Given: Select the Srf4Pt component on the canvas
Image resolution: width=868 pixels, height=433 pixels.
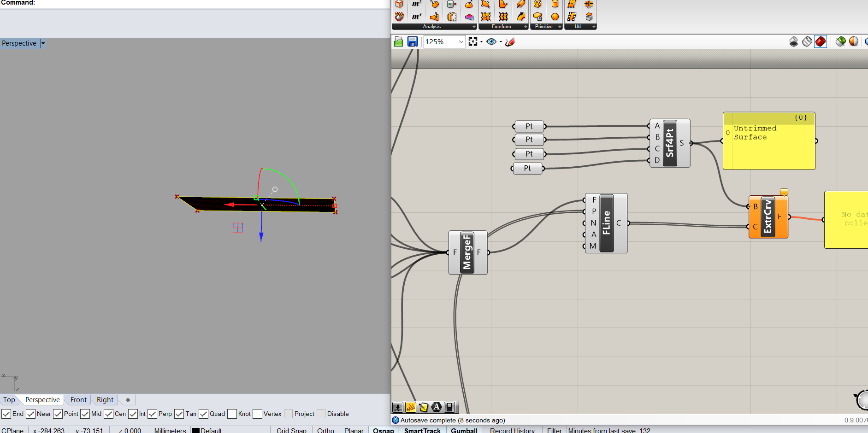Looking at the screenshot, I should pyautogui.click(x=670, y=143).
